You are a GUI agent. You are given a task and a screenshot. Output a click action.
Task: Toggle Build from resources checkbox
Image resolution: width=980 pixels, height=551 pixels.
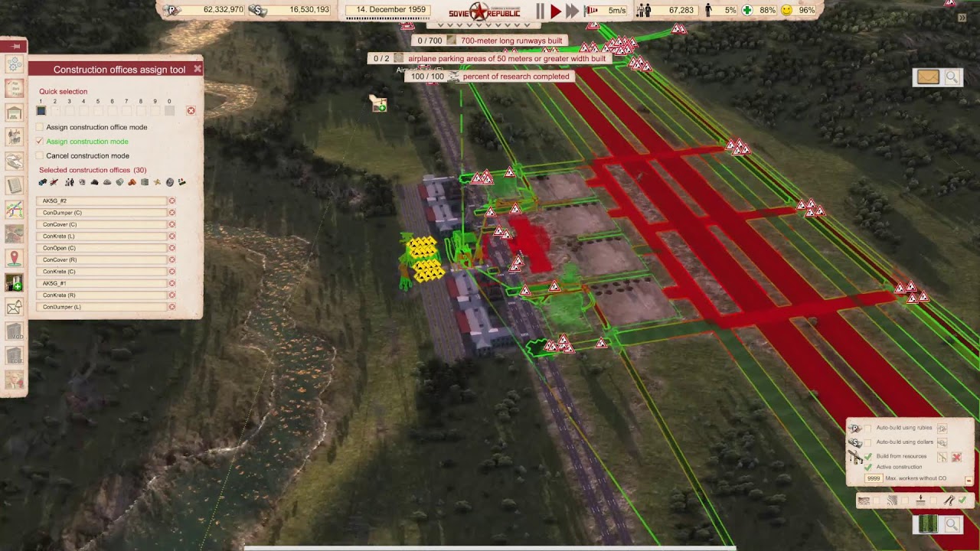pyautogui.click(x=868, y=457)
